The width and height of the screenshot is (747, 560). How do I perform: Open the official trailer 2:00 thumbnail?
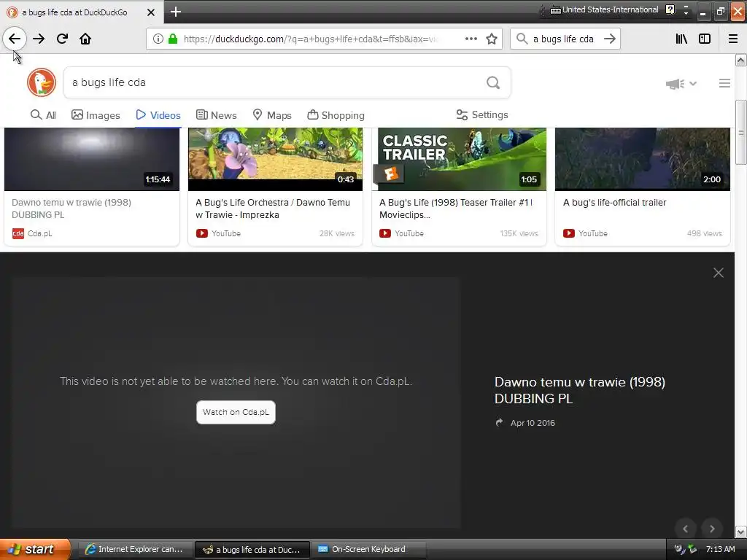click(643, 159)
